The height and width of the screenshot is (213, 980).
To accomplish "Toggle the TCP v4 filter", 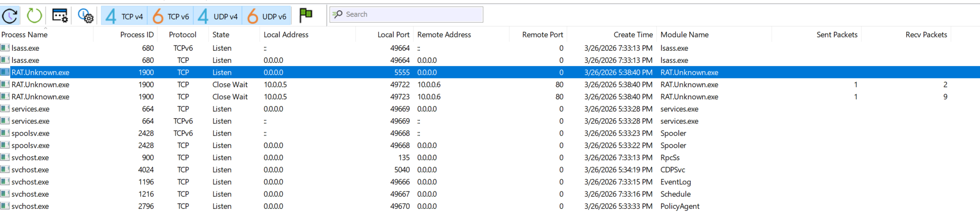I will click(124, 16).
